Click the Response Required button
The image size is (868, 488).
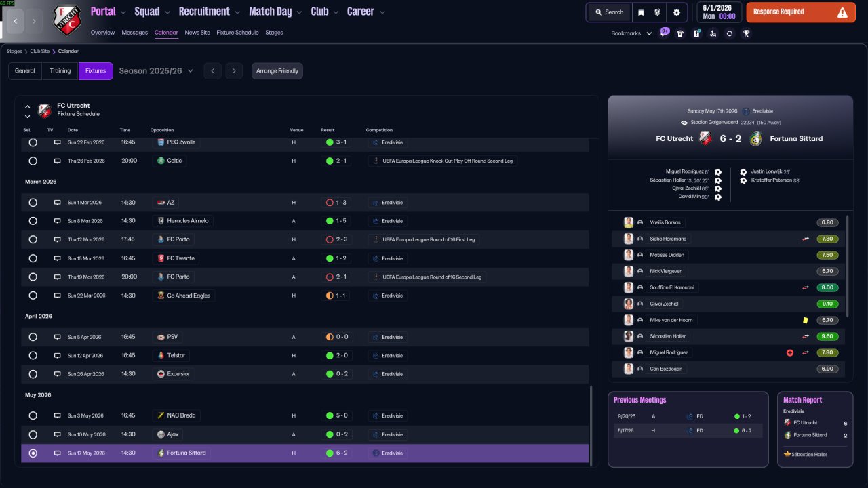[801, 12]
